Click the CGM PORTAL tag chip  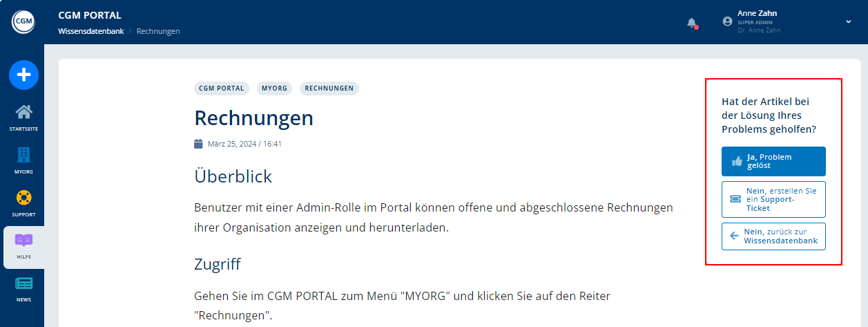(x=222, y=88)
